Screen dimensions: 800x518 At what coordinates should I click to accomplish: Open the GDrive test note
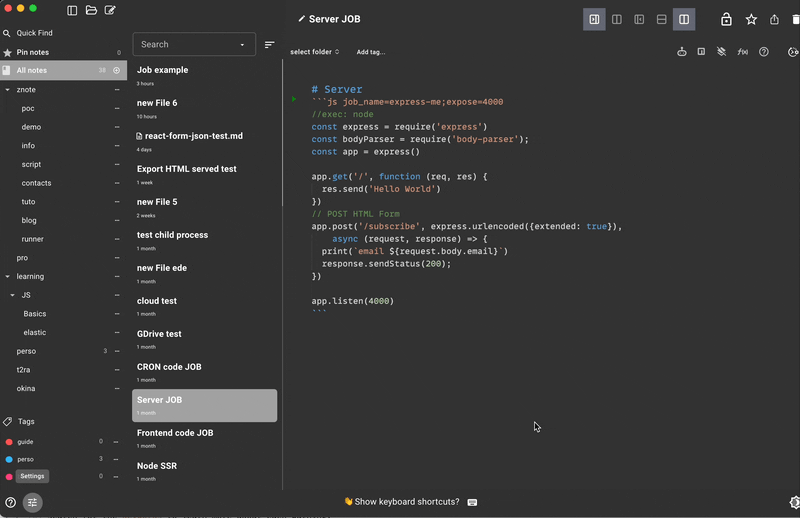[x=204, y=339]
